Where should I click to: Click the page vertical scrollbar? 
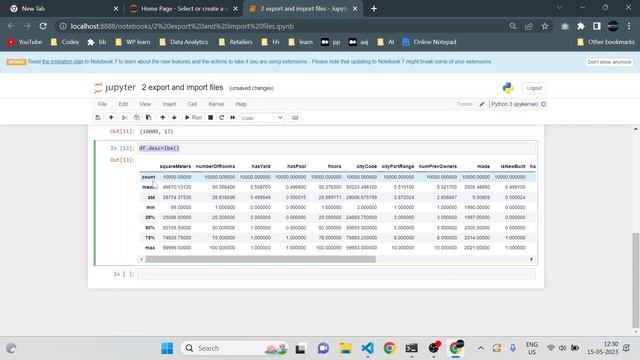pyautogui.click(x=636, y=280)
